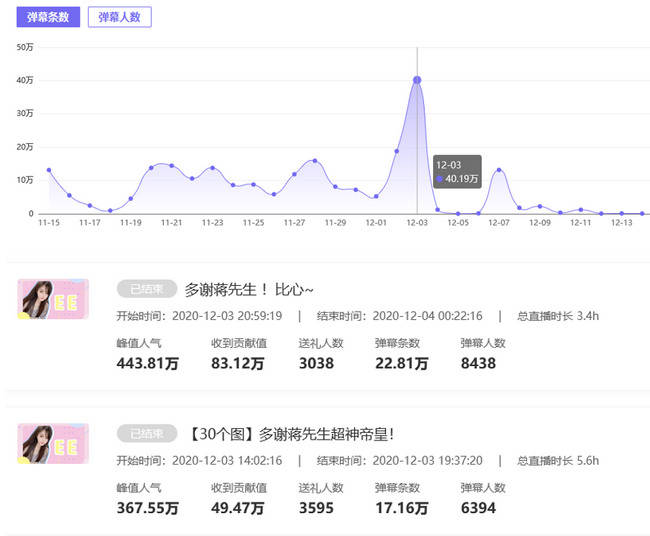This screenshot has width=650, height=536.
Task: Click the 送礼人数 value 3595
Action: (316, 508)
